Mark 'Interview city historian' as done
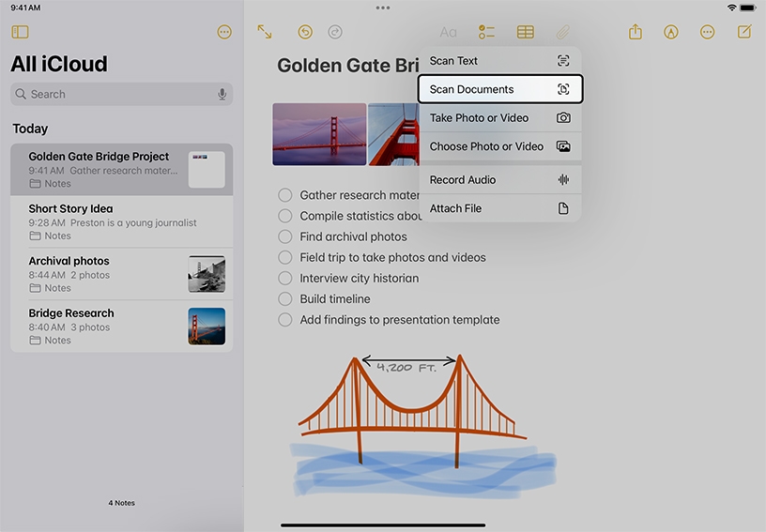The height and width of the screenshot is (532, 766). click(285, 278)
